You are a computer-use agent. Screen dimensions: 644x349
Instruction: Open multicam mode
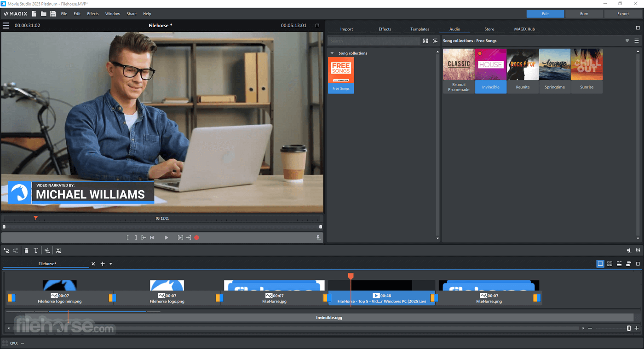(x=629, y=264)
